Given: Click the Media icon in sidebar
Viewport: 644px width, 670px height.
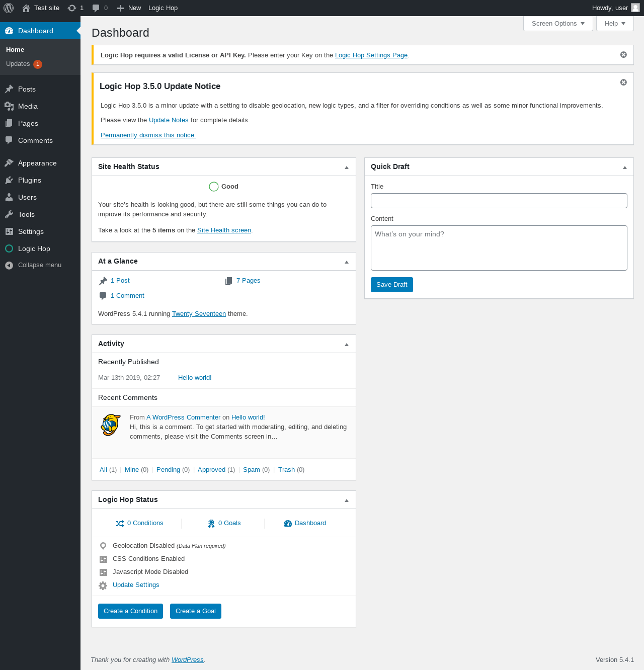Looking at the screenshot, I should tap(9, 106).
